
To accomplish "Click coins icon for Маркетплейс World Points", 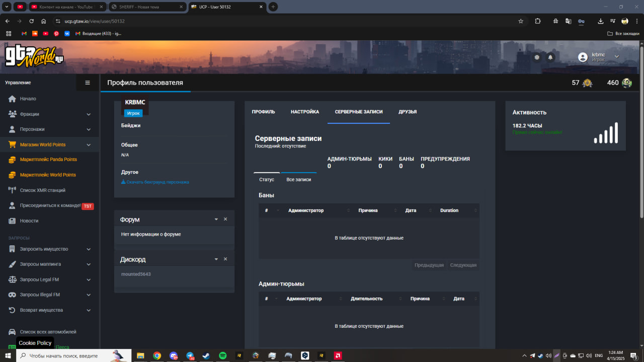I will point(13,175).
